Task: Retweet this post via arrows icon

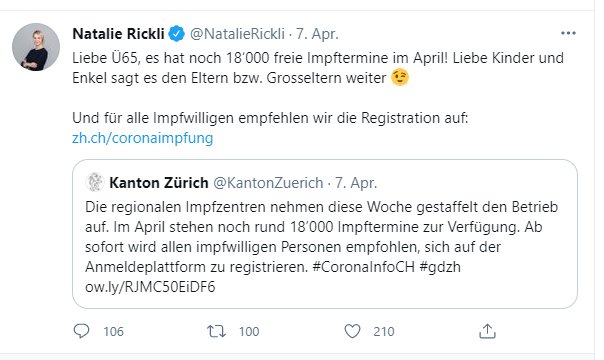Action: click(x=216, y=331)
